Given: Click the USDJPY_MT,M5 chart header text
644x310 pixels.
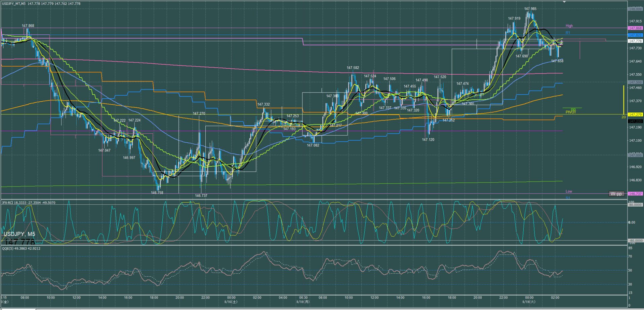Looking at the screenshot, I should click(14, 4).
